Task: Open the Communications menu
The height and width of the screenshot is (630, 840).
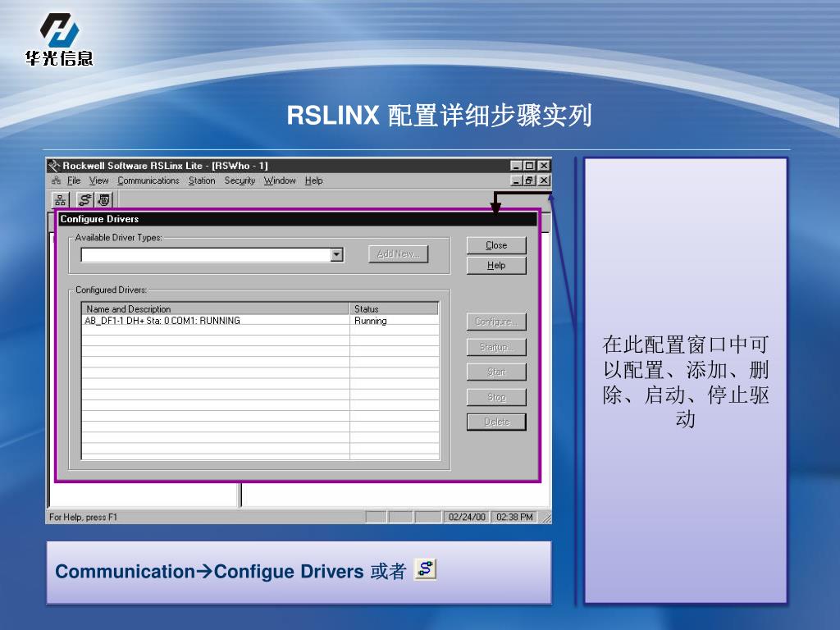Action: (x=148, y=180)
